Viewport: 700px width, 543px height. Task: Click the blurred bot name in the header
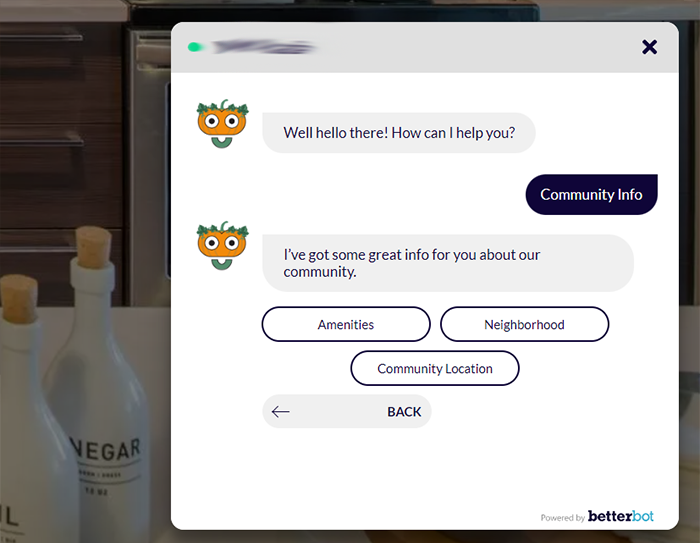pos(263,47)
